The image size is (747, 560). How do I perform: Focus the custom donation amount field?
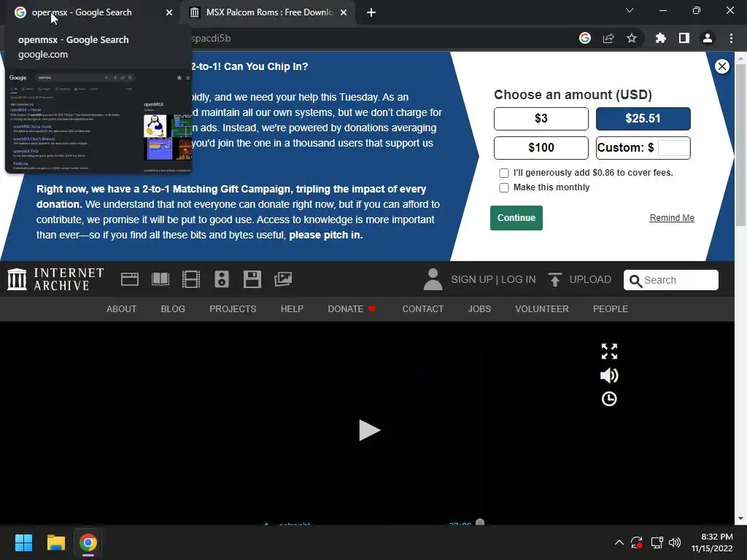point(673,147)
